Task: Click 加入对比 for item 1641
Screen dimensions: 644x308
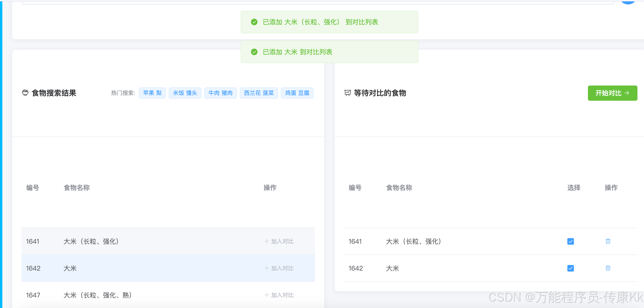Action: (279, 241)
